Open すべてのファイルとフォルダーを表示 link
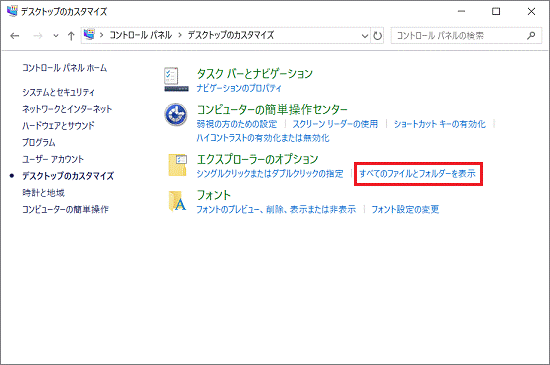This screenshot has height=365, width=550. tap(417, 174)
